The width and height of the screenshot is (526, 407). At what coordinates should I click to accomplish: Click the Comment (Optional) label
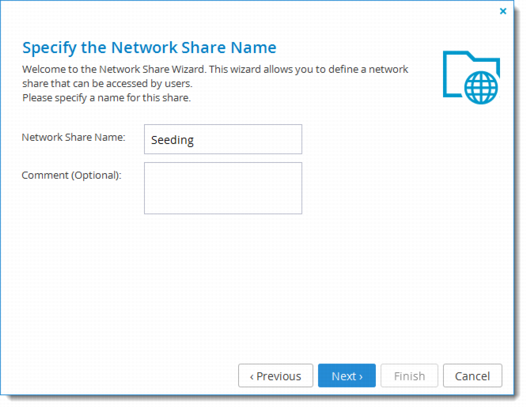pos(71,175)
